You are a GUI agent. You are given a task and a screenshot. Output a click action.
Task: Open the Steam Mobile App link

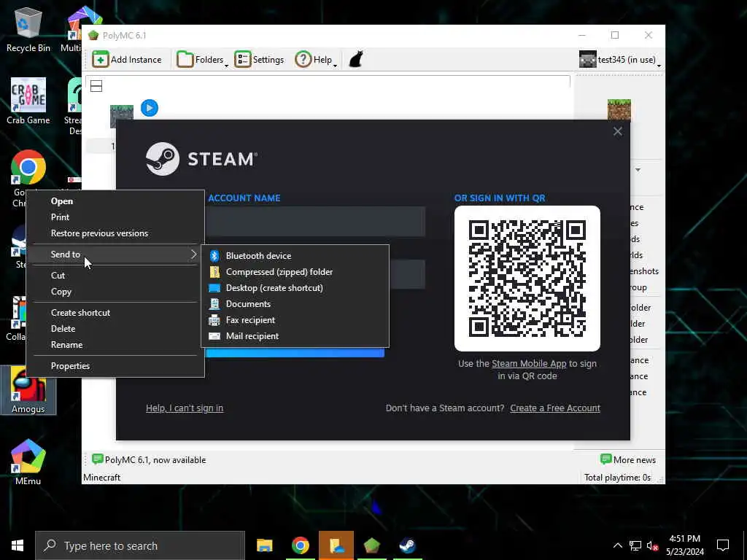click(529, 363)
